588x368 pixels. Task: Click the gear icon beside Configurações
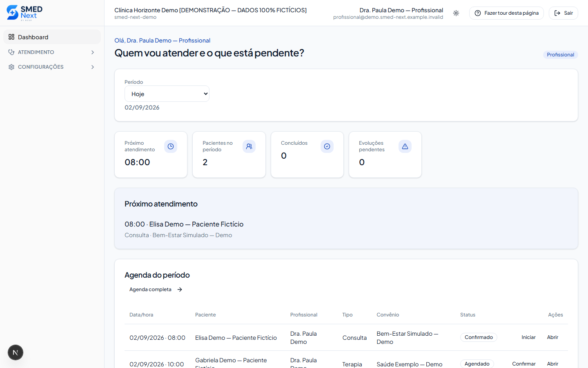[x=11, y=67]
